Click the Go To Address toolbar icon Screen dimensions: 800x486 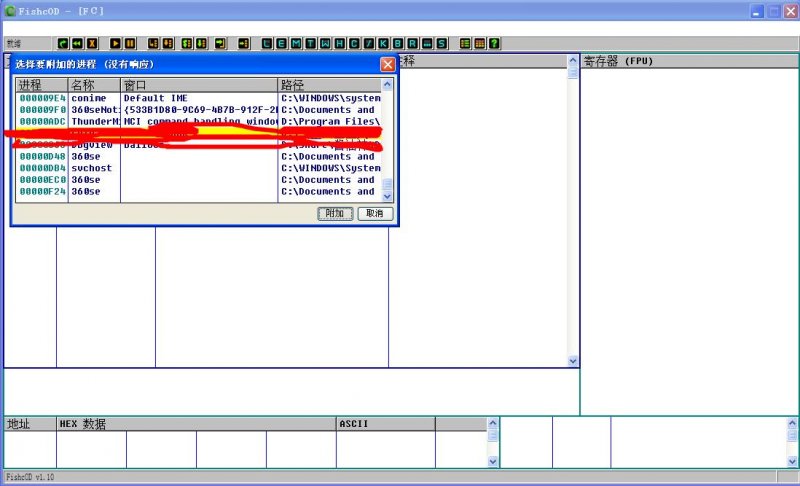244,43
